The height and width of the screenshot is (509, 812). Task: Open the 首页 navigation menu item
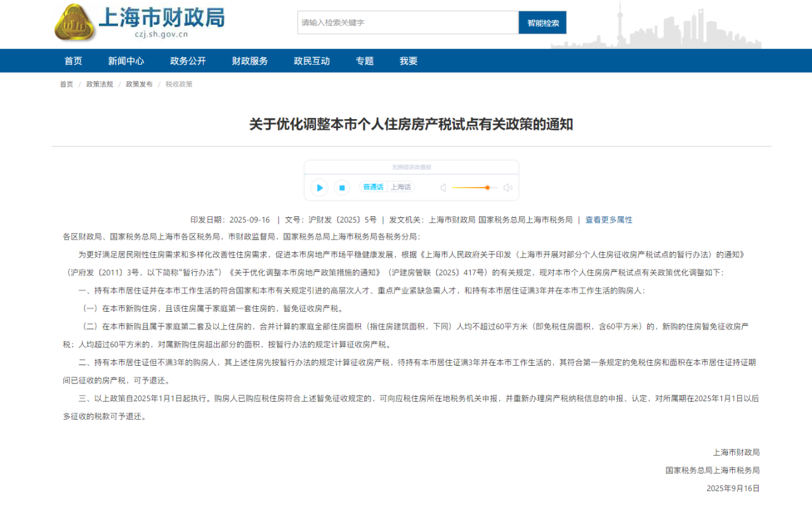click(x=73, y=61)
